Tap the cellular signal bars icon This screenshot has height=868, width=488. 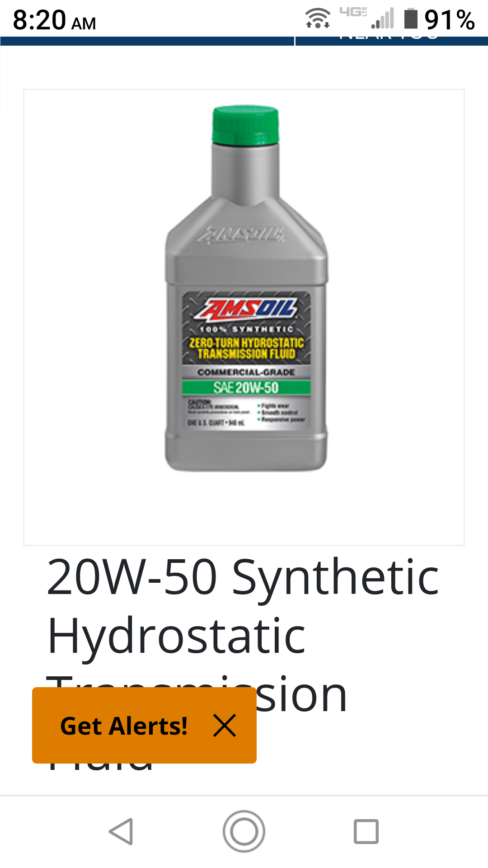click(383, 19)
